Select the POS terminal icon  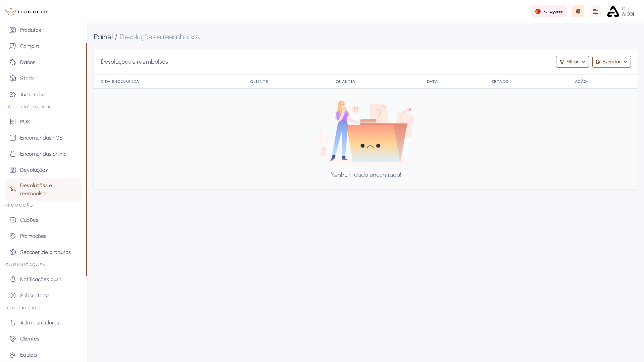(13, 121)
